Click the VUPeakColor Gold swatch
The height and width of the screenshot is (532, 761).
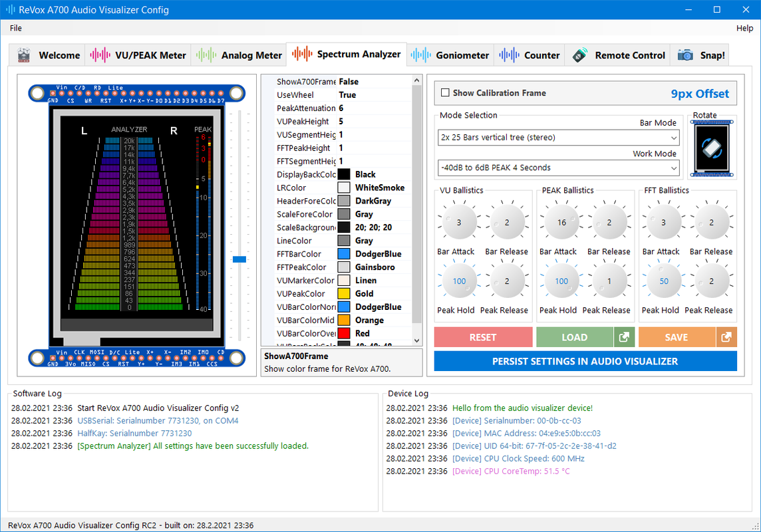click(344, 294)
